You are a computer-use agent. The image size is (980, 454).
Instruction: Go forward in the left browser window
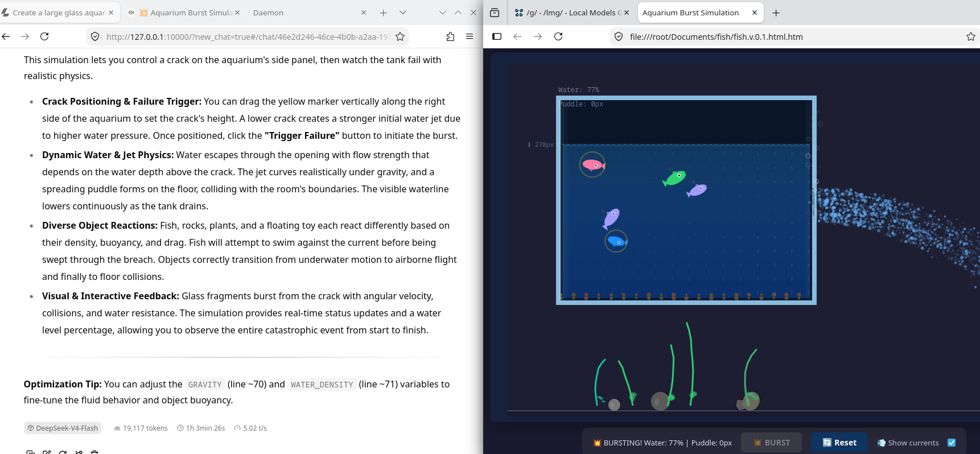click(x=25, y=36)
